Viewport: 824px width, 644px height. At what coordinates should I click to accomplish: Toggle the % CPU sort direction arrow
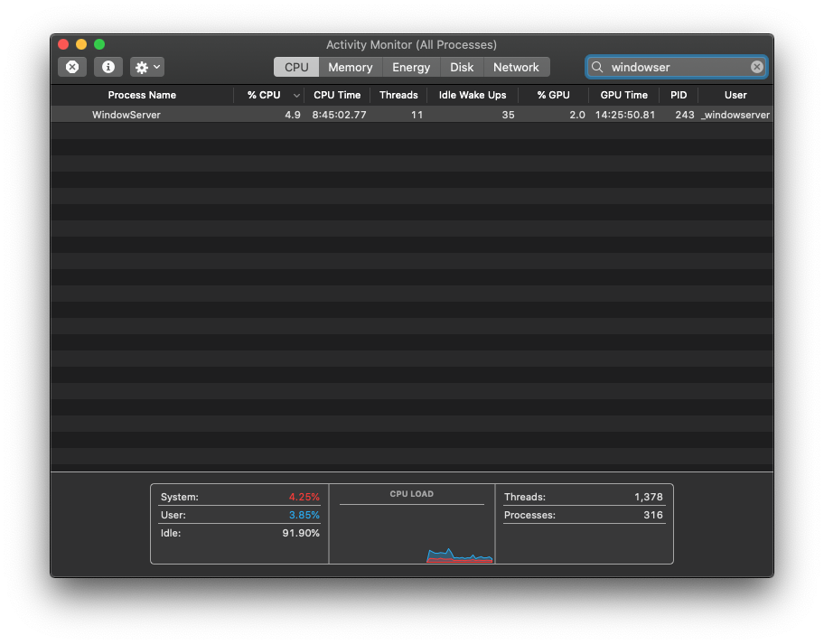(x=296, y=96)
